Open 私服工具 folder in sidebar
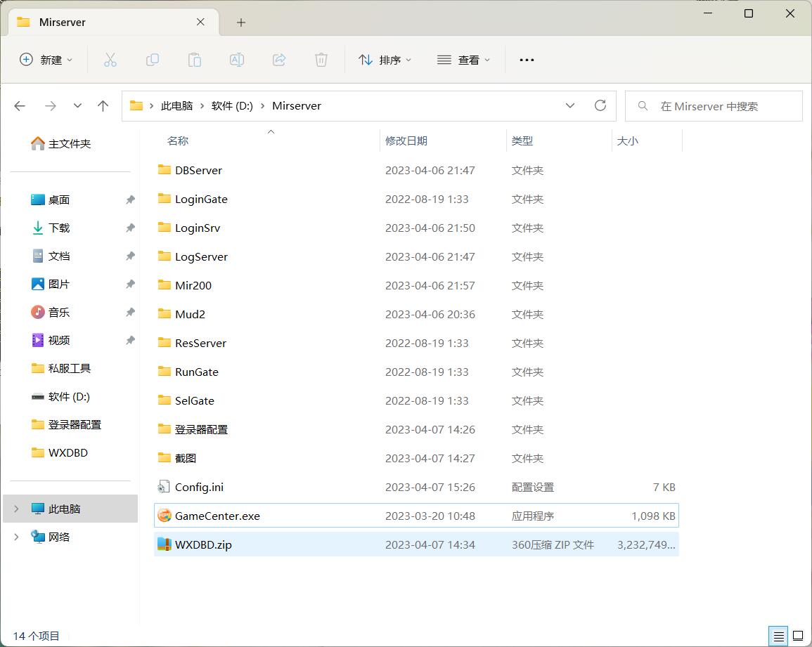Viewport: 812px width, 647px height. pyautogui.click(x=60, y=368)
